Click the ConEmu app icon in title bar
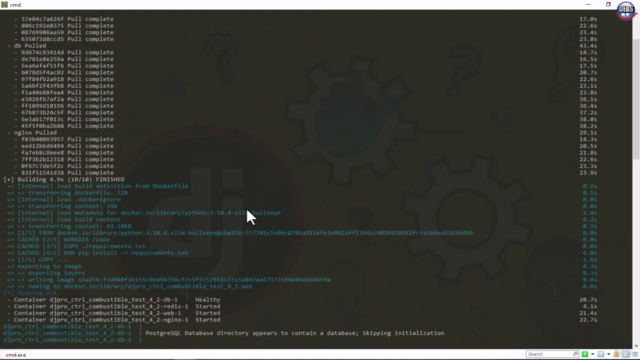 tap(4, 4)
